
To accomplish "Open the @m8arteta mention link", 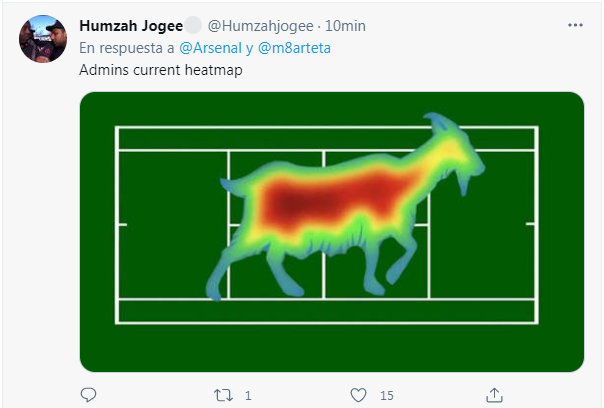I will (x=293, y=47).
